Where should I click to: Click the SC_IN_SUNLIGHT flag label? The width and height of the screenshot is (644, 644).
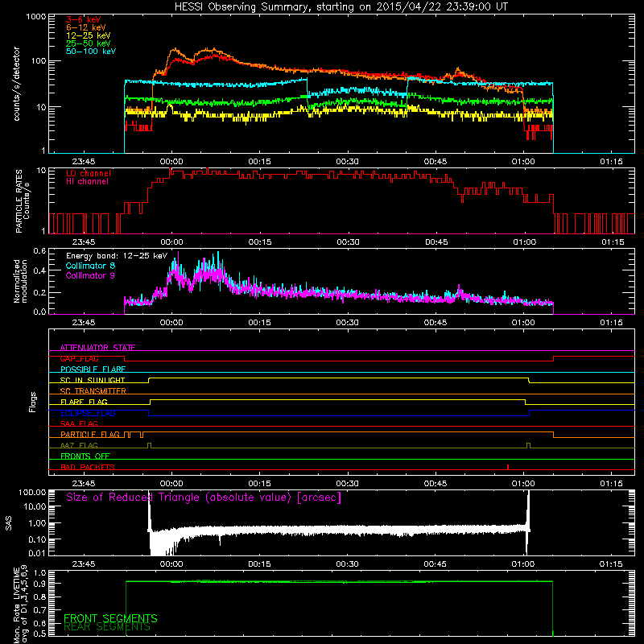click(x=93, y=380)
